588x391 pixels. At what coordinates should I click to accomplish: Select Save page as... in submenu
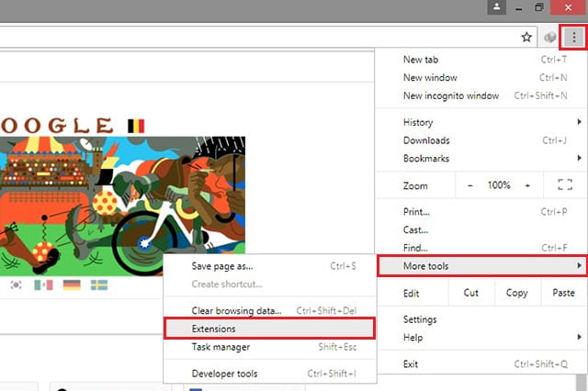[x=270, y=266]
